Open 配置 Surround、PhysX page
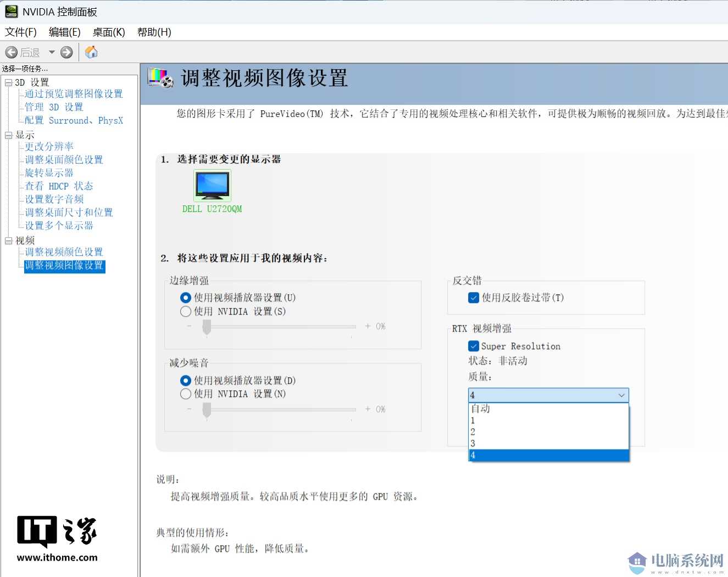The height and width of the screenshot is (577, 728). point(74,120)
